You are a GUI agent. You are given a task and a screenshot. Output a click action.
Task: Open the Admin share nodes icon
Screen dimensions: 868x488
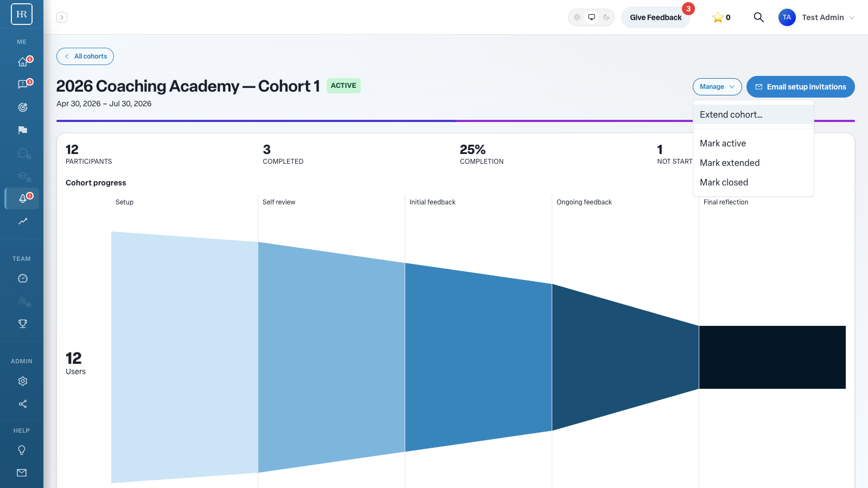pos(23,404)
